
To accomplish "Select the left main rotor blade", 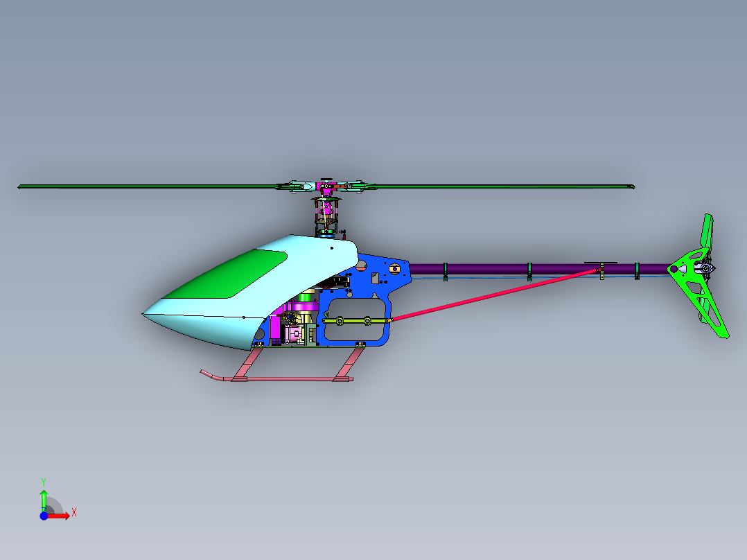I will [148, 186].
